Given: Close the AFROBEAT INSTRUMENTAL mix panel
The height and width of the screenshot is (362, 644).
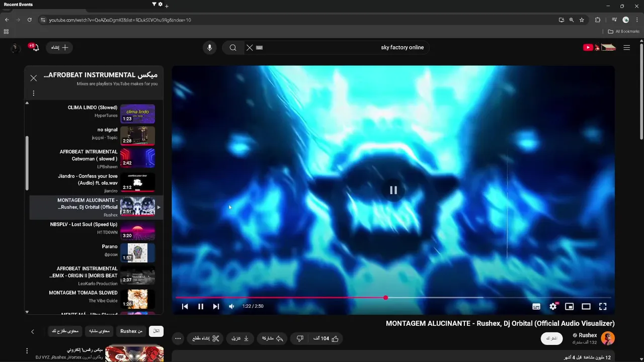Looking at the screenshot, I should [34, 78].
